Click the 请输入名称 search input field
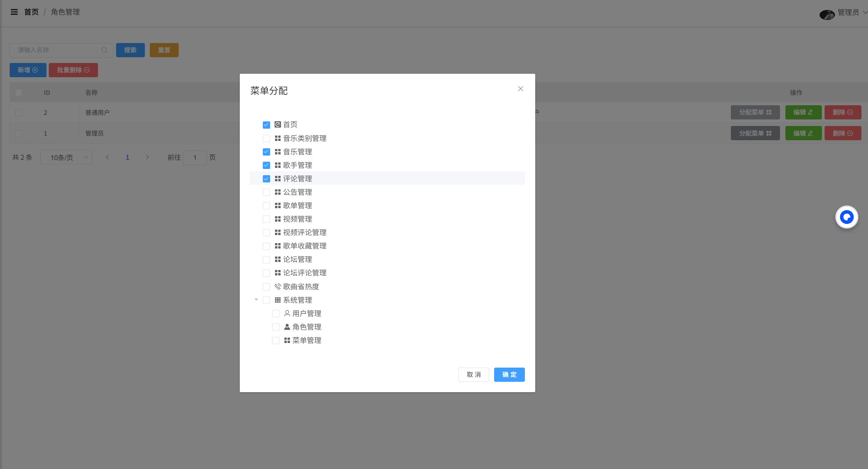This screenshot has height=469, width=868. pos(58,50)
